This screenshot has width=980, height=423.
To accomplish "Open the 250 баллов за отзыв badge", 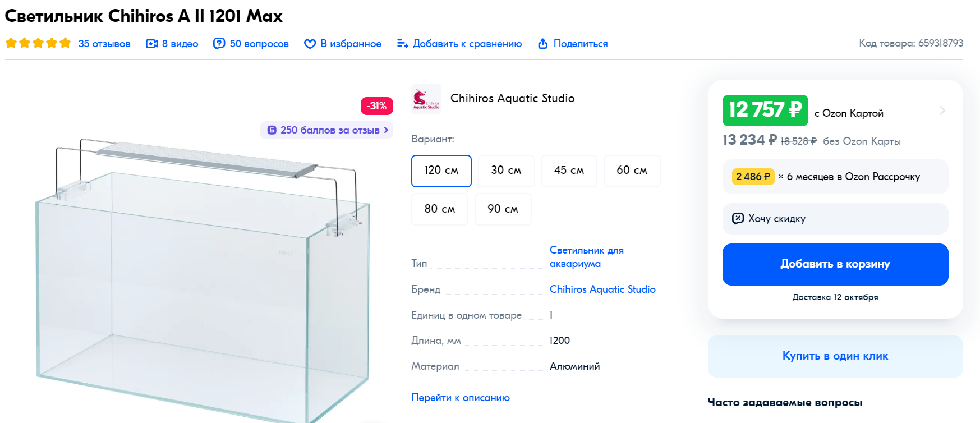I will click(x=326, y=130).
